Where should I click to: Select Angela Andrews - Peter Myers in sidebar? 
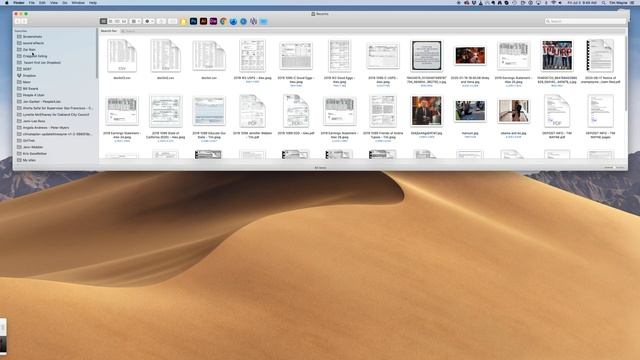click(x=46, y=128)
